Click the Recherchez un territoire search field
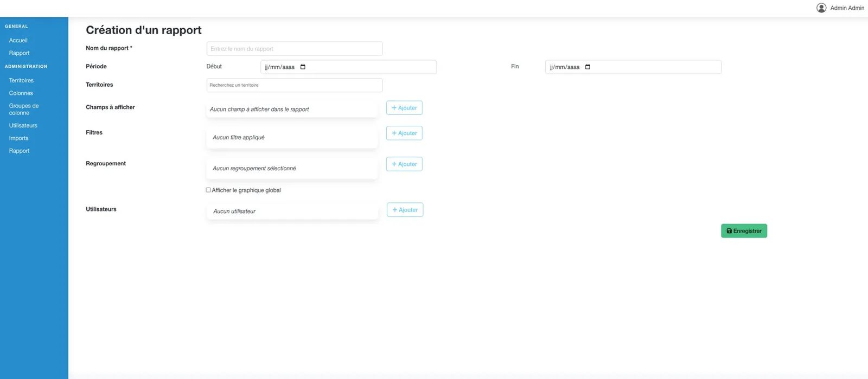 [x=295, y=85]
